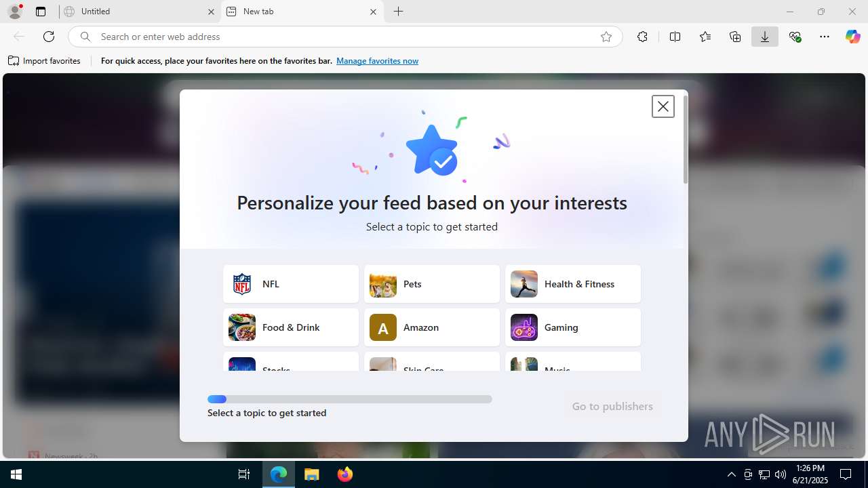
Task: Show hidden system tray icons
Action: 731,474
